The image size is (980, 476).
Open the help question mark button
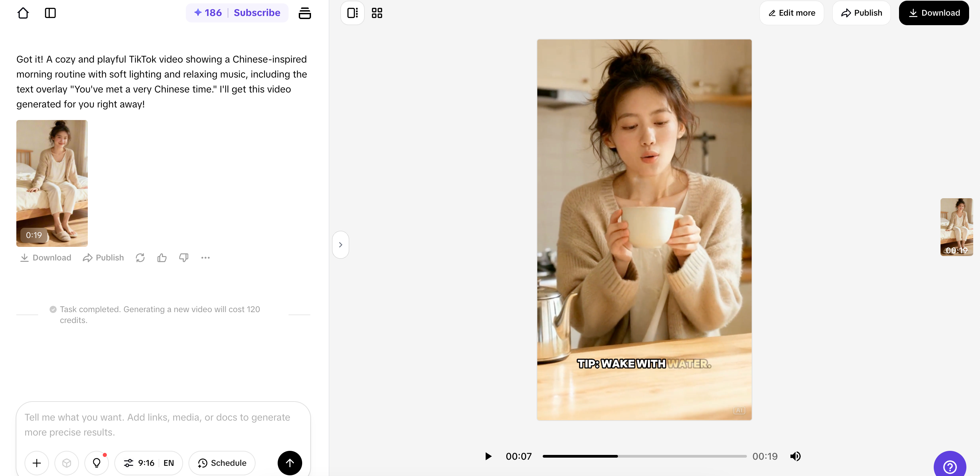click(950, 466)
